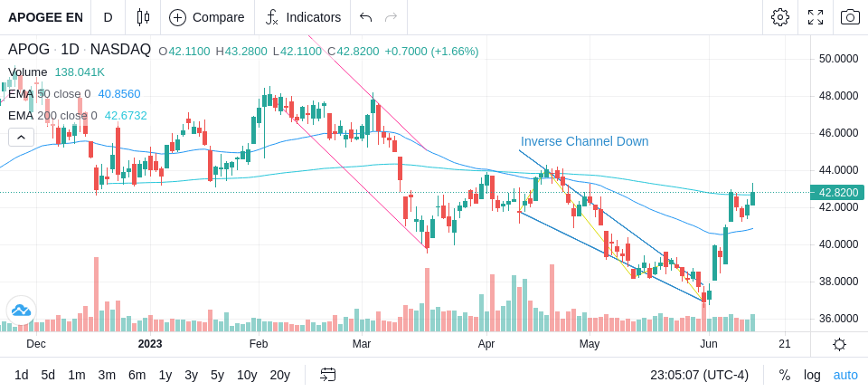Click the Compare button label
This screenshot has width=868, height=392.
[218, 17]
